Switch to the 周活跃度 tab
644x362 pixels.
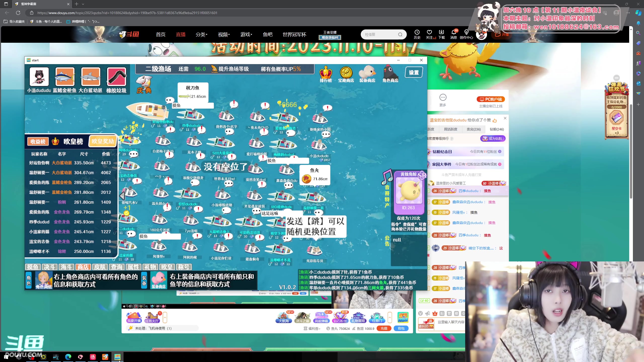click(451, 129)
